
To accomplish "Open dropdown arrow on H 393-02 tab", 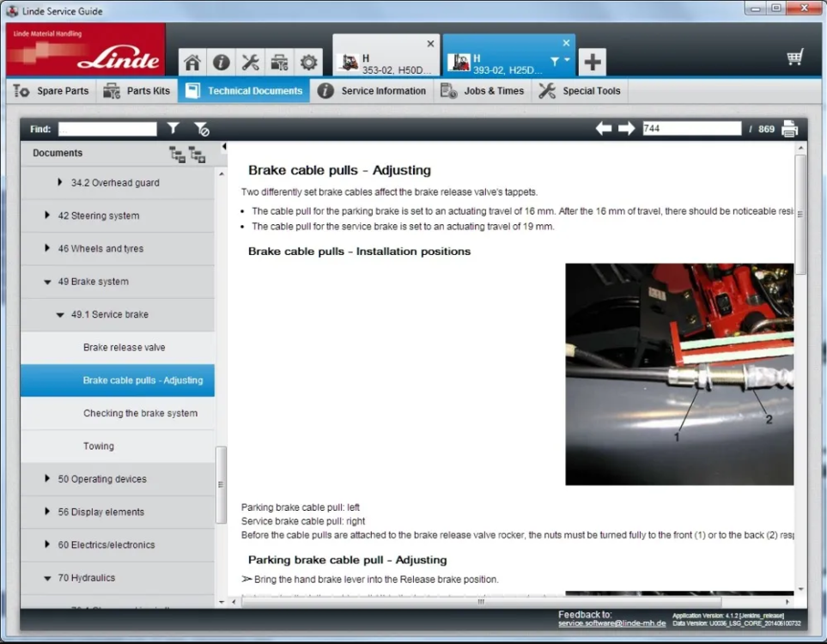I will tap(567, 61).
